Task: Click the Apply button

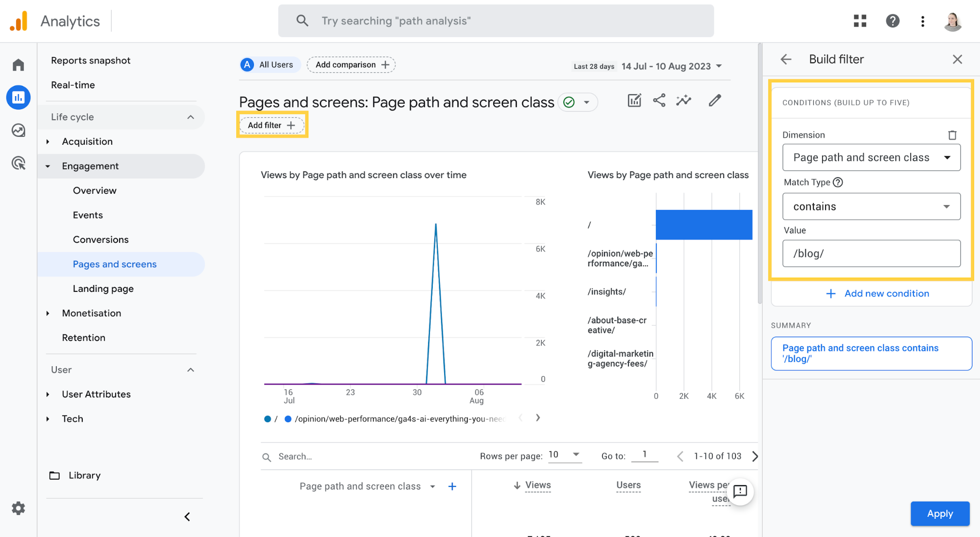Action: coord(939,513)
